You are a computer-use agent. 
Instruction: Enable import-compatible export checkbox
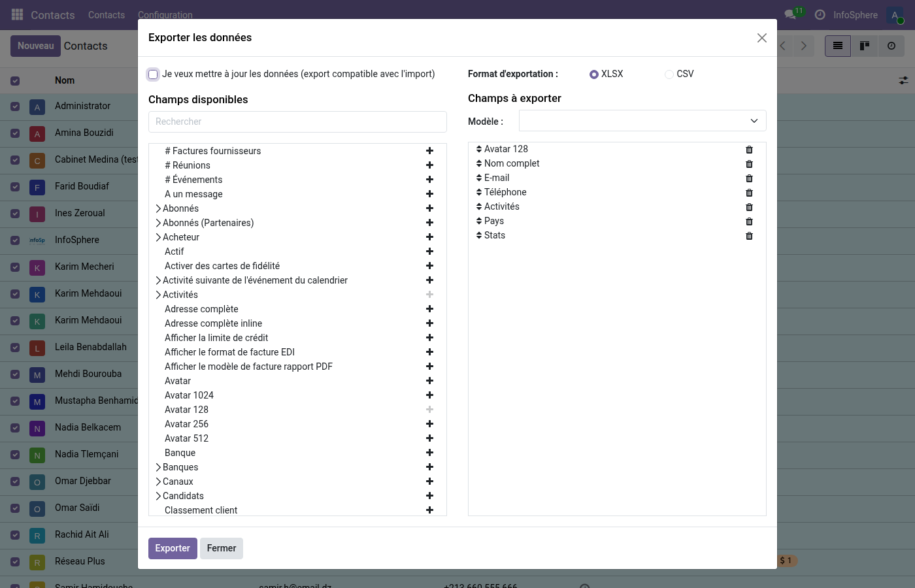(153, 74)
